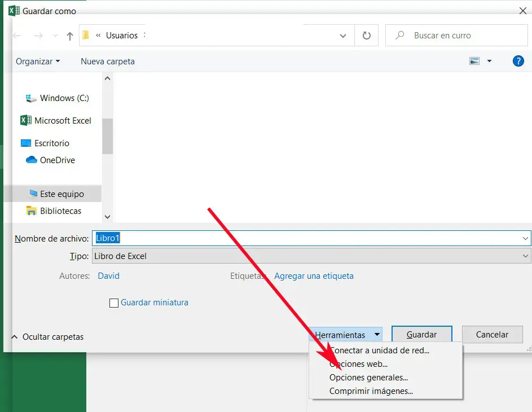Viewport: 532px width, 412px height.
Task: Click the search magnifier icon
Action: coord(400,35)
